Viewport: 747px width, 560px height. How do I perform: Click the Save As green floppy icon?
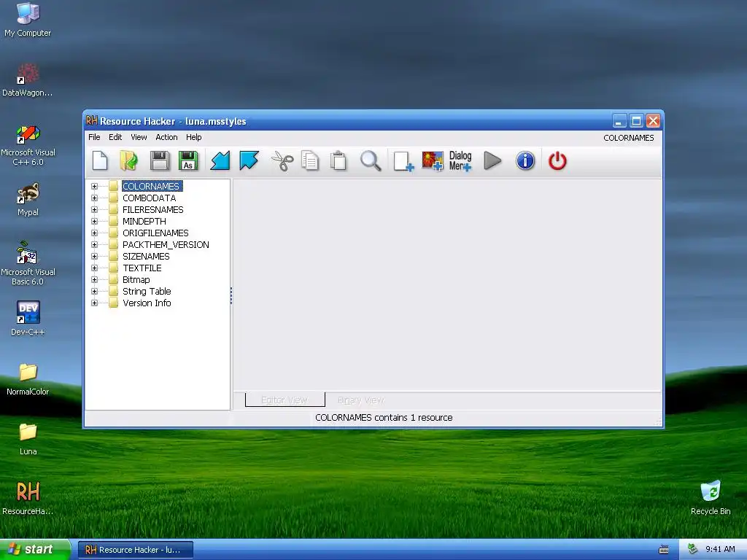[x=188, y=160]
